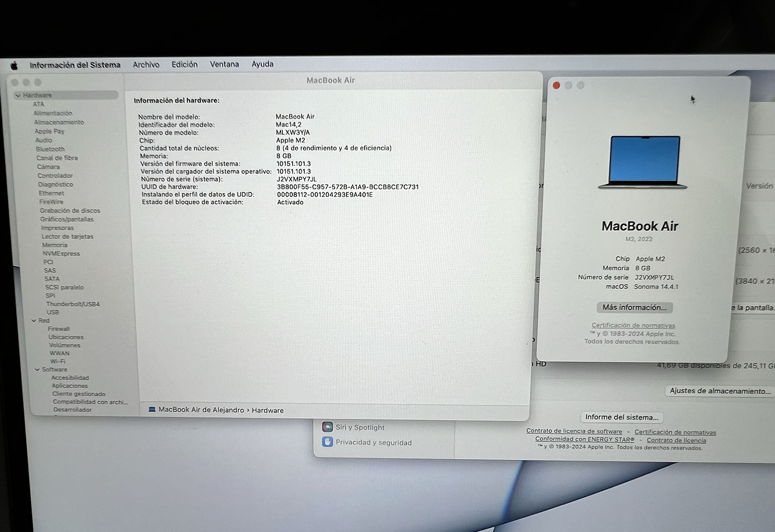Select Volúmenes under Red
Screen dimensions: 775x532
click(x=65, y=345)
